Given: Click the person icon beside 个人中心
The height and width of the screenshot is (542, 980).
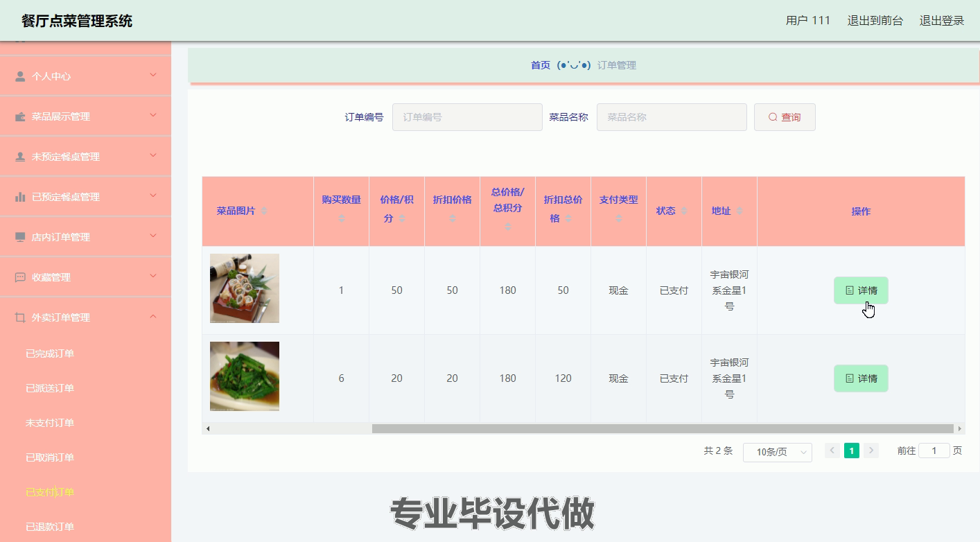Looking at the screenshot, I should [x=20, y=76].
